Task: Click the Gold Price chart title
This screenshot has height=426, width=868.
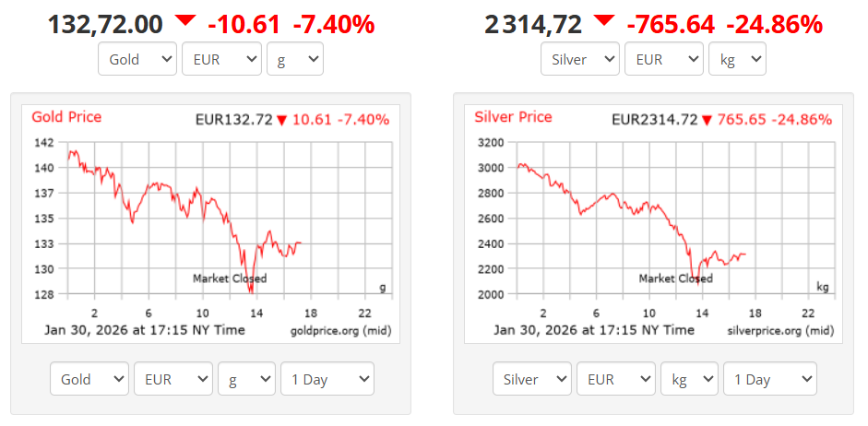Action: 66,117
